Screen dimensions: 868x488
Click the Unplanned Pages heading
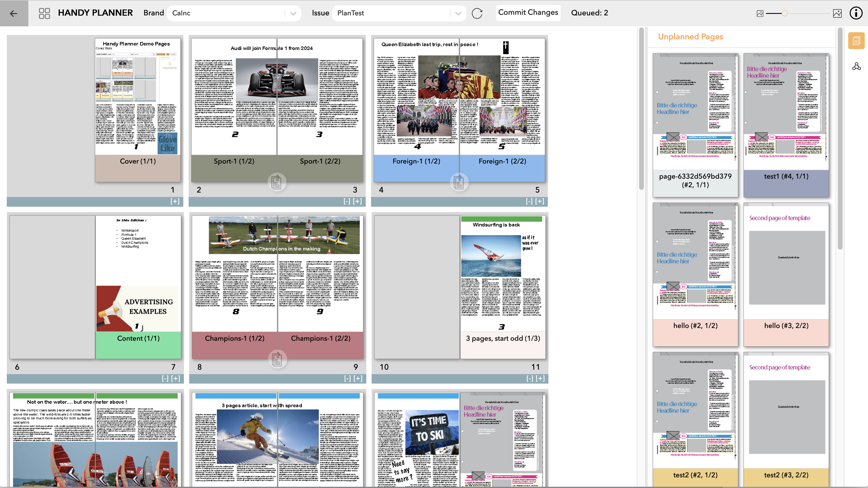pyautogui.click(x=690, y=36)
